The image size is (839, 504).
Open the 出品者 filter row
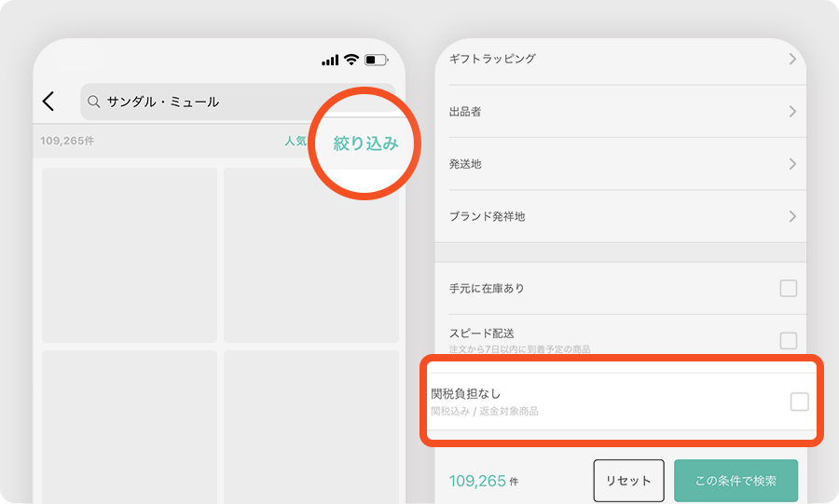[621, 111]
